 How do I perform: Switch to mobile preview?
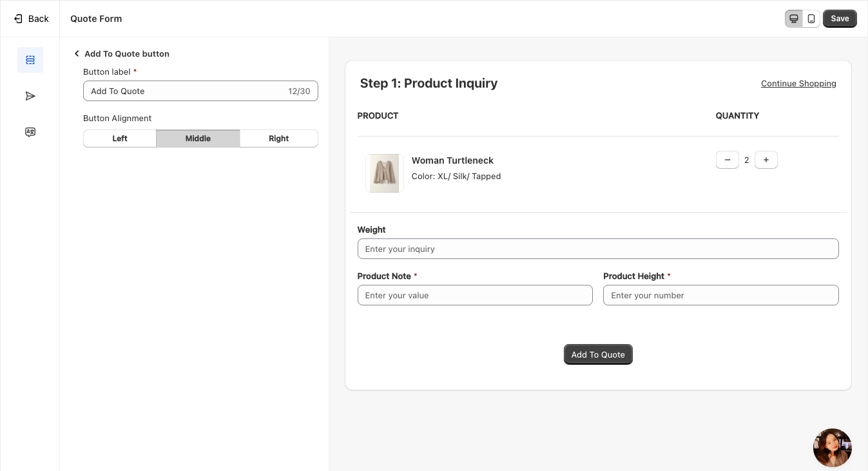coord(811,19)
